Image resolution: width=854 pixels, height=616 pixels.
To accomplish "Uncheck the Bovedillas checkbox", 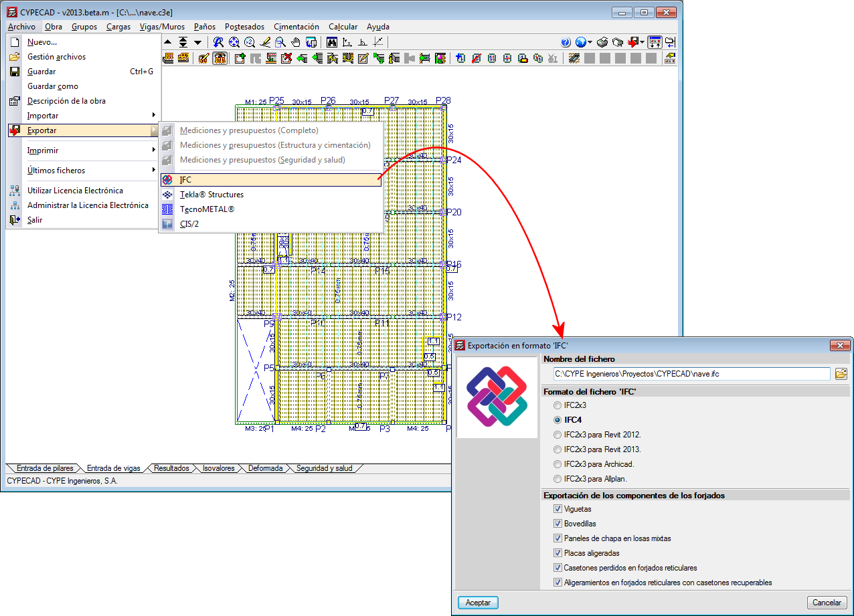I will [x=558, y=524].
